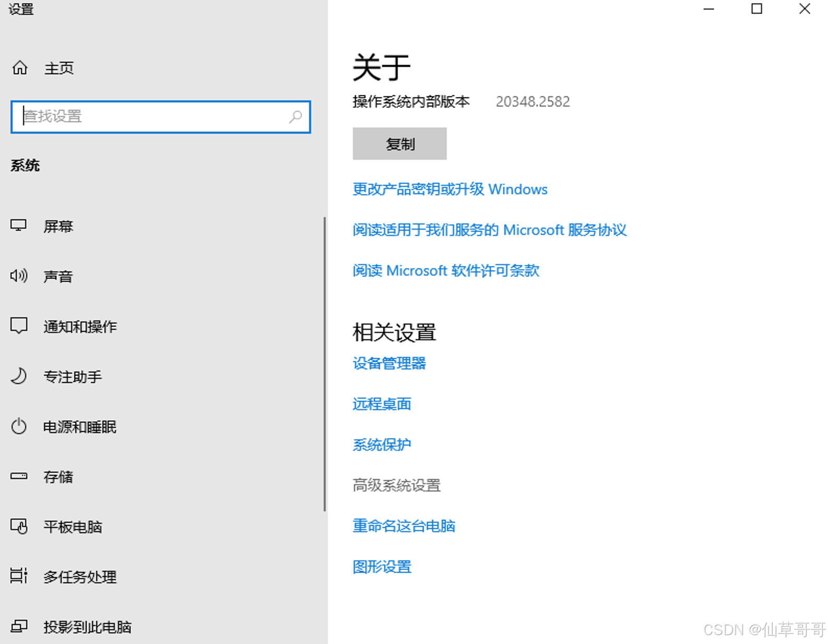Viewport: 828px width, 644px height.
Task: Click the notification icon for 通知和操作
Action: [x=19, y=326]
